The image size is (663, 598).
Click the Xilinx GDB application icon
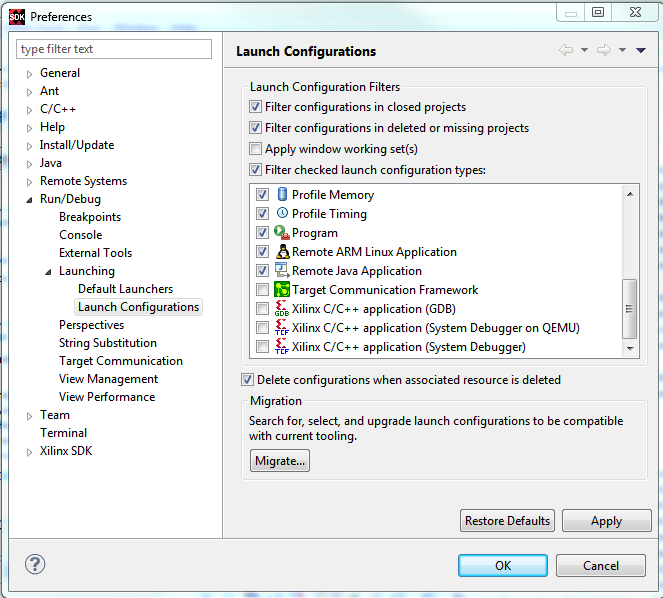point(282,308)
